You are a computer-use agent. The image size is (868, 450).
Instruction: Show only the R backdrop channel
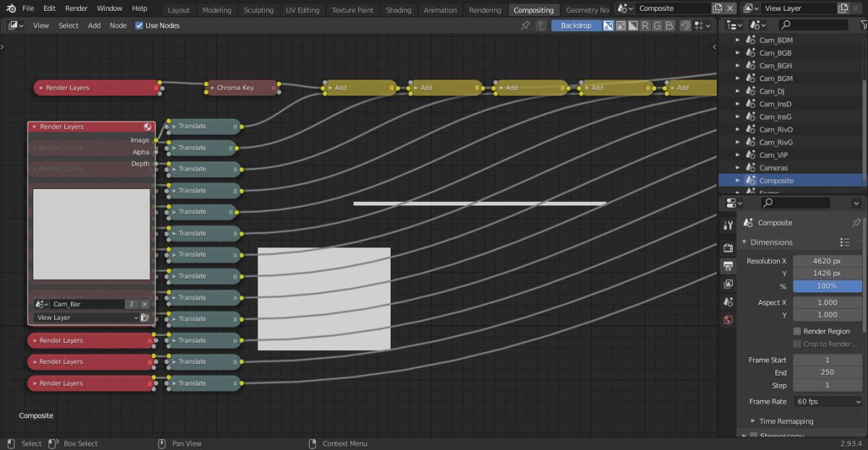point(644,25)
